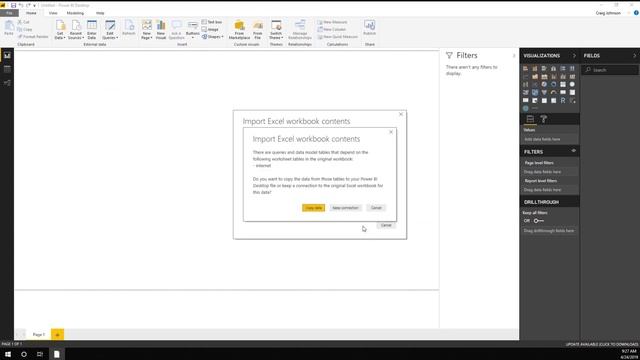This screenshot has height=360, width=640.
Task: Collapse the Fields pane chevron
Action: click(635, 56)
